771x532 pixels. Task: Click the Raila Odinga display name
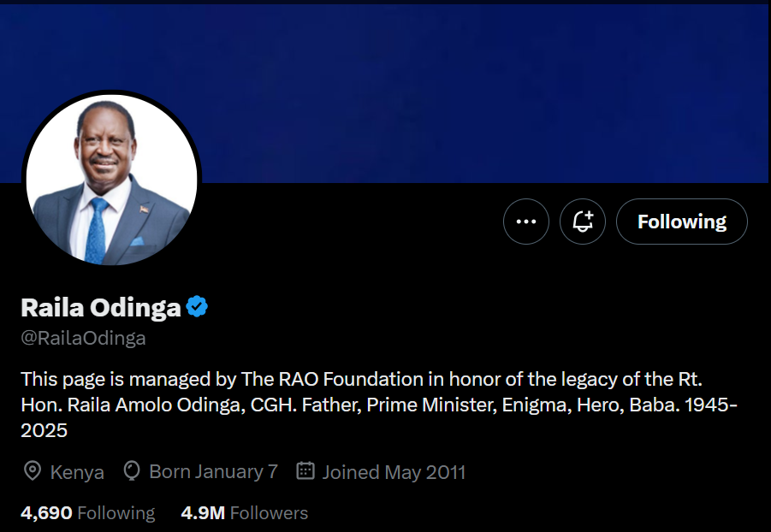click(x=101, y=308)
